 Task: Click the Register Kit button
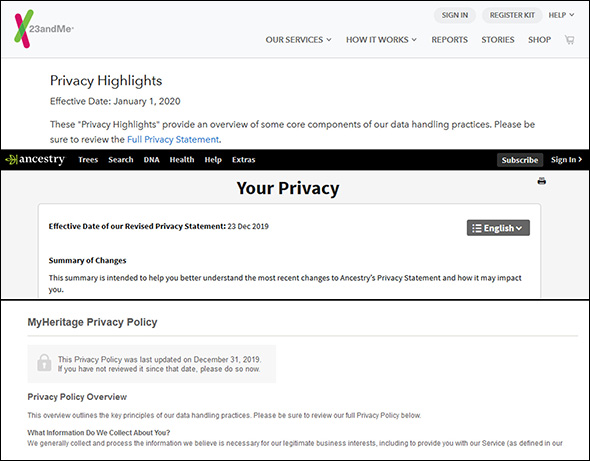coord(512,15)
